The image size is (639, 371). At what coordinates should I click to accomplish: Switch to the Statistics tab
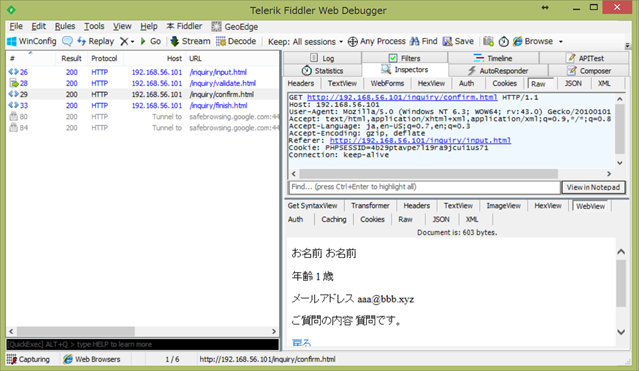point(322,71)
